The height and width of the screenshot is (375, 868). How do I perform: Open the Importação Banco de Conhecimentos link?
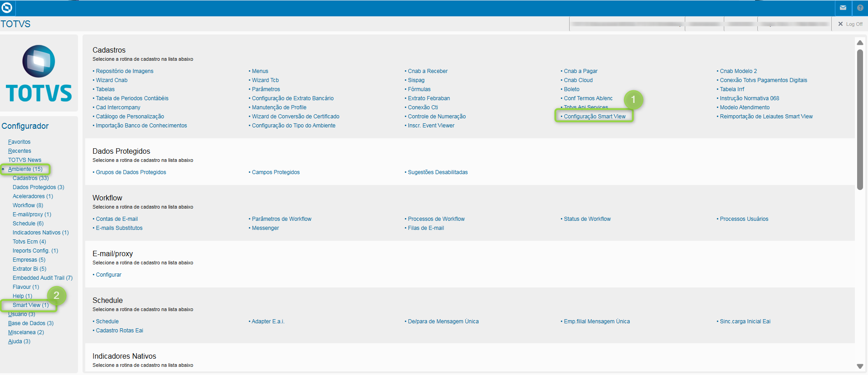[141, 126]
